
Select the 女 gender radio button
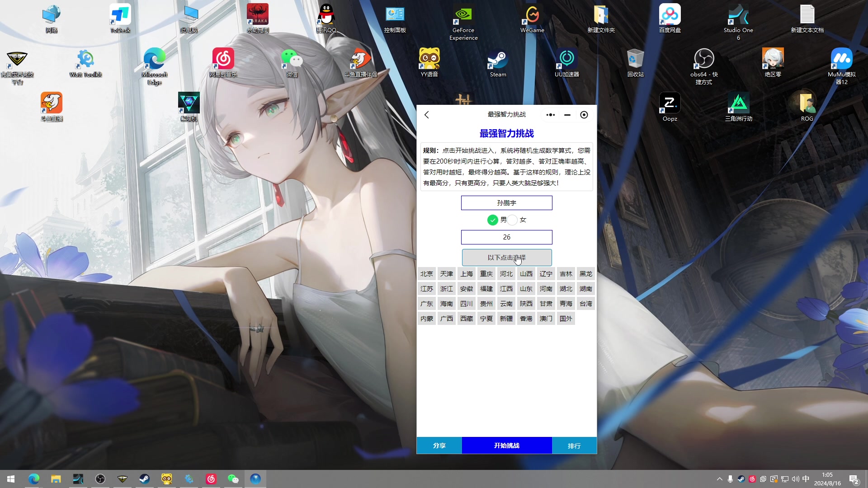tap(512, 220)
